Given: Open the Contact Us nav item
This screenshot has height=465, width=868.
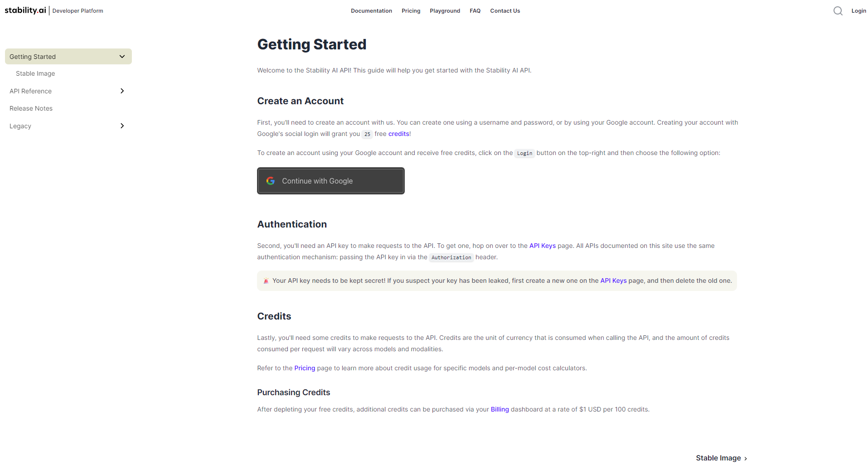Looking at the screenshot, I should click(505, 11).
